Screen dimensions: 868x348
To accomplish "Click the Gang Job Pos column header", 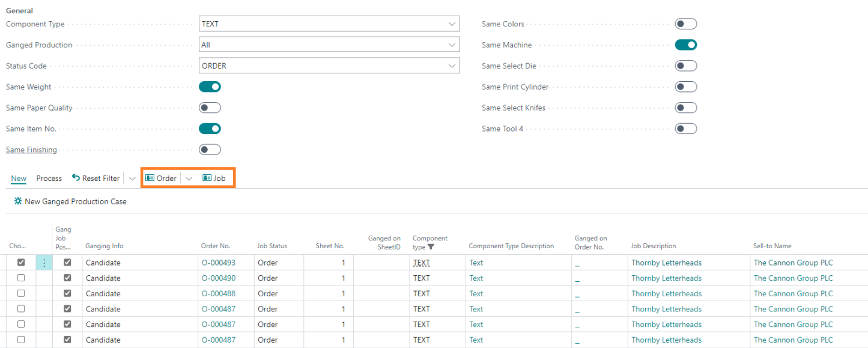I will pyautogui.click(x=63, y=238).
